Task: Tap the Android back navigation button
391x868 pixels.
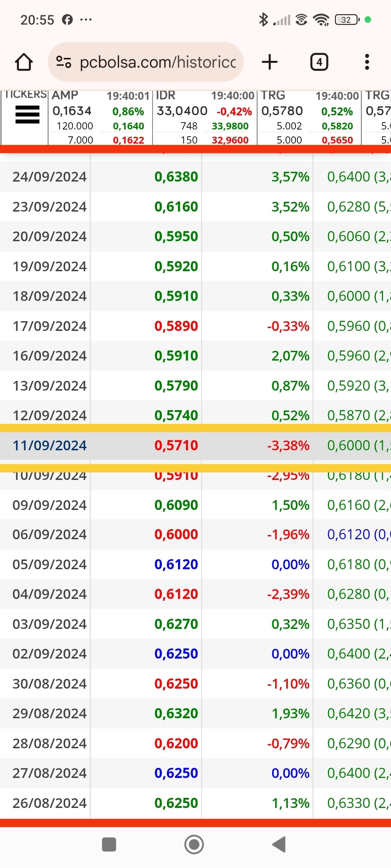Action: (279, 845)
